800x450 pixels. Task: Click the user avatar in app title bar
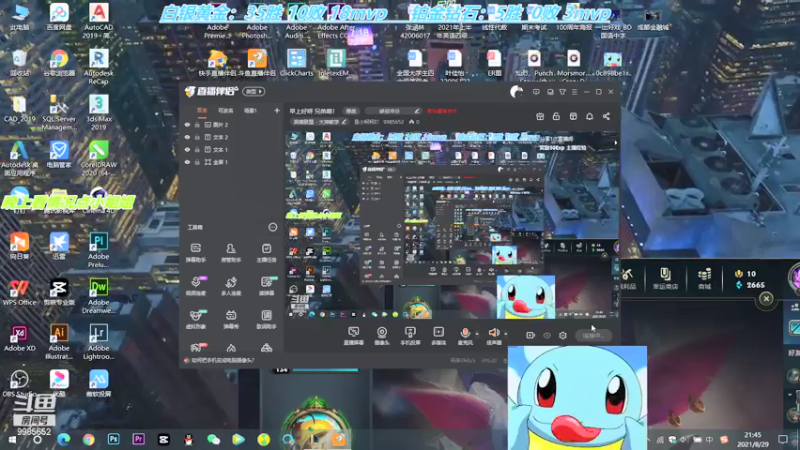(516, 92)
